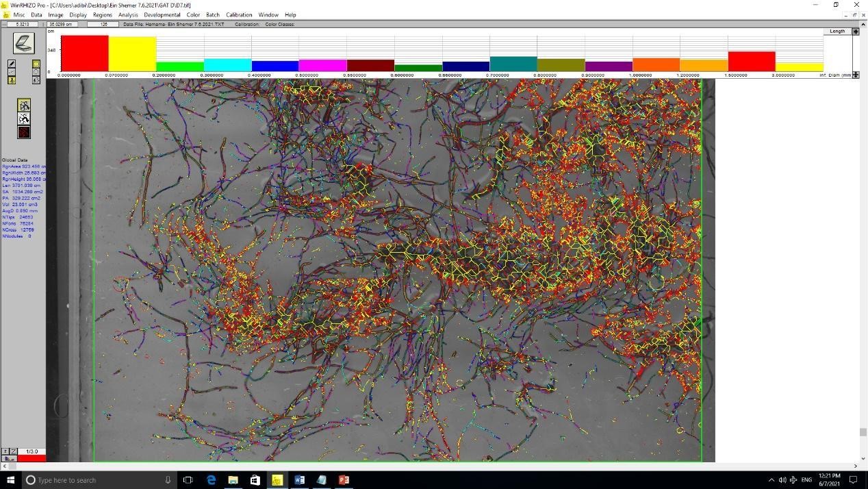This screenshot has height=489, width=868.
Task: Click the Len 3701.030 cm value
Action: 21,186
